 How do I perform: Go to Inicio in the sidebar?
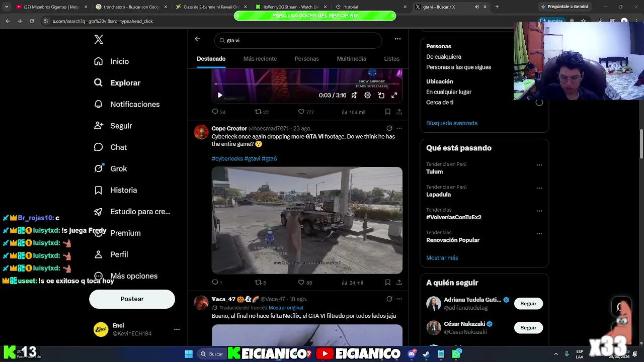112,61
